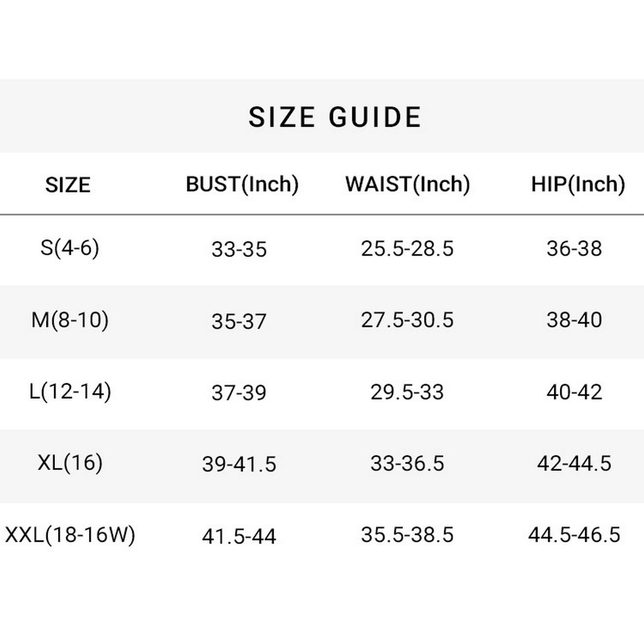The image size is (644, 644).
Task: Click waist value 25.5-28.5
Action: 407,249
